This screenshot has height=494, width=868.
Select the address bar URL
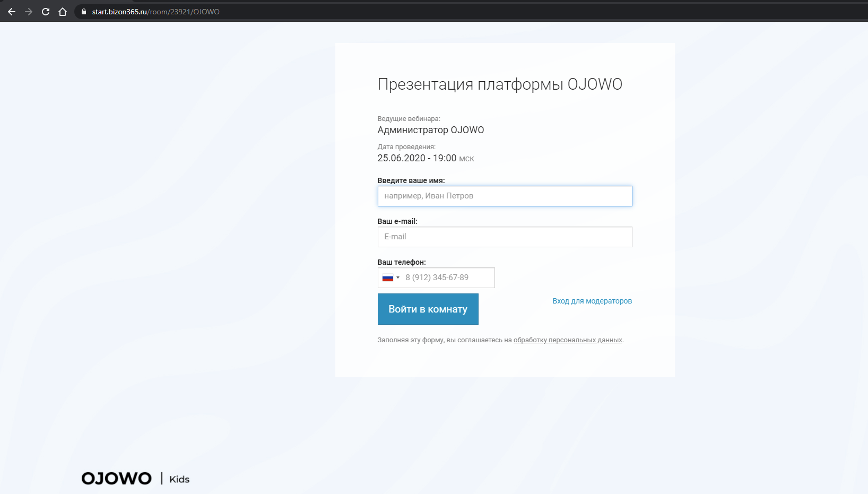pyautogui.click(x=155, y=12)
